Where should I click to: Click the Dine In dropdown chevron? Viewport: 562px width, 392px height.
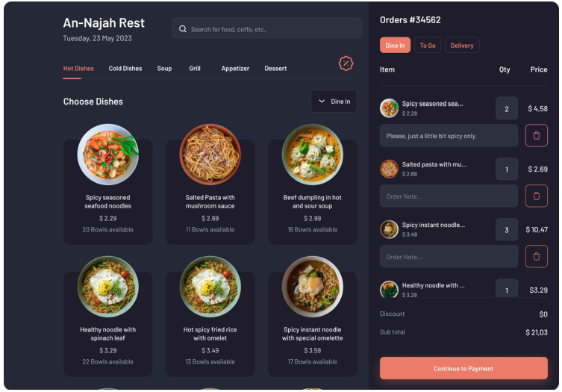click(322, 102)
